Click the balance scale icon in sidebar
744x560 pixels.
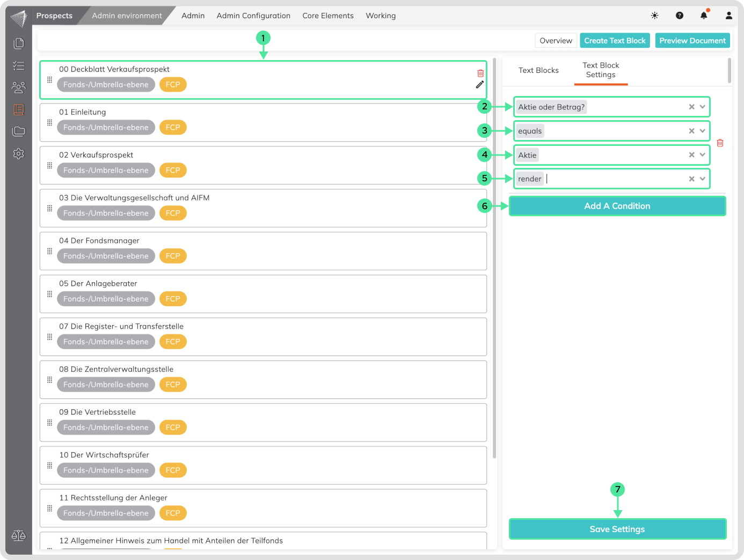click(x=19, y=535)
